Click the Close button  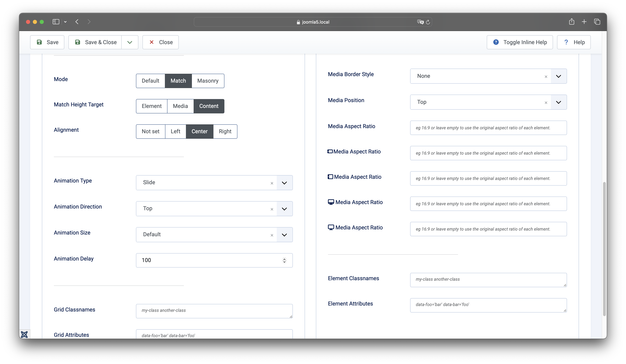coord(160,42)
